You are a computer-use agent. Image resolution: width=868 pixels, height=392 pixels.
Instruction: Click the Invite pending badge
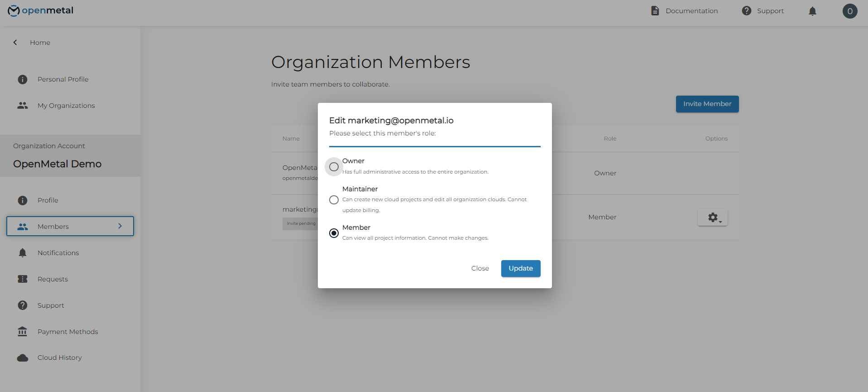[x=301, y=223]
